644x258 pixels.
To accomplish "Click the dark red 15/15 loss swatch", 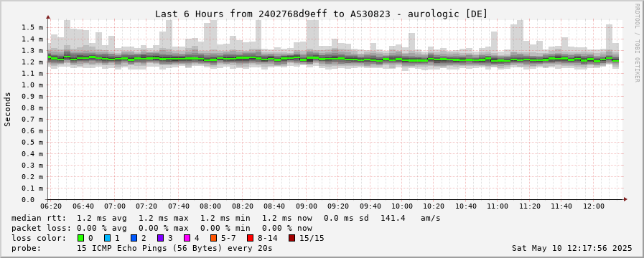I will pyautogui.click(x=291, y=238).
